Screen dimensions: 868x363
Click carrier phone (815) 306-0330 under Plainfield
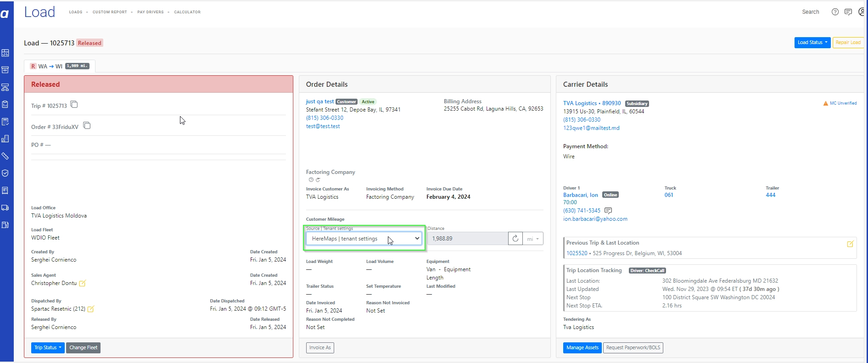tap(582, 120)
